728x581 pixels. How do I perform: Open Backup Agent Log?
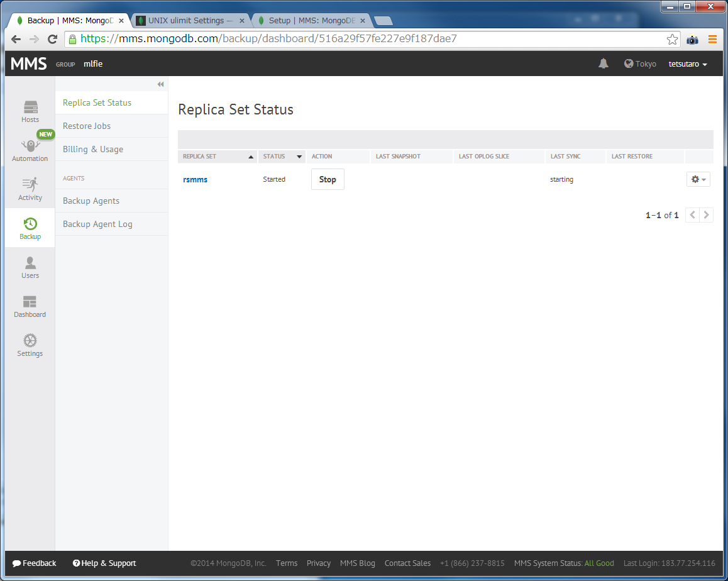[97, 224]
